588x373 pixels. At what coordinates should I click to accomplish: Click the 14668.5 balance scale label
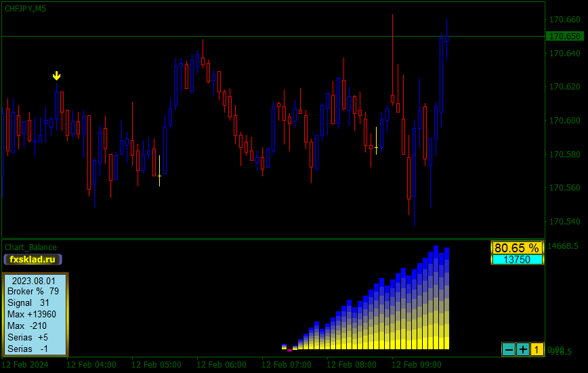(x=563, y=246)
